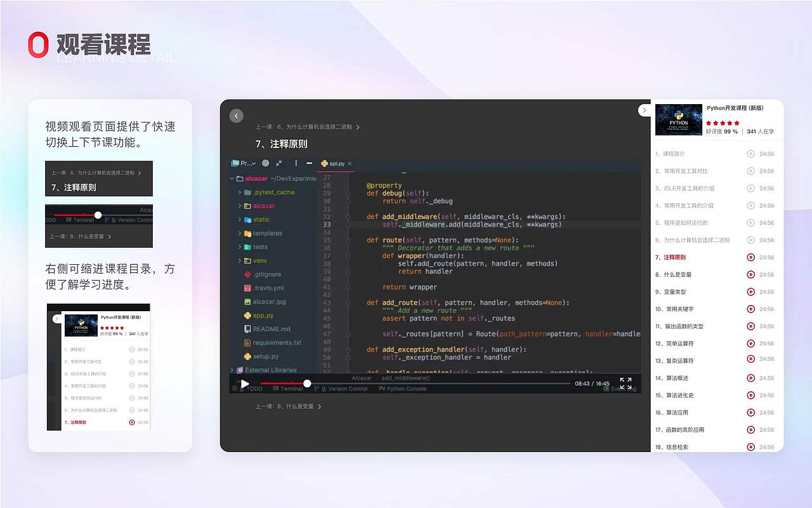Collapse the course catalog with the chevron button
This screenshot has height=508, width=812.
pyautogui.click(x=645, y=110)
